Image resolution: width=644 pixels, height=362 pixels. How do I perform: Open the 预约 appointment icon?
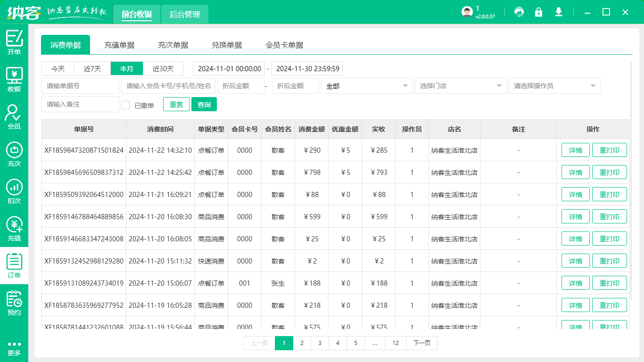pos(14,303)
